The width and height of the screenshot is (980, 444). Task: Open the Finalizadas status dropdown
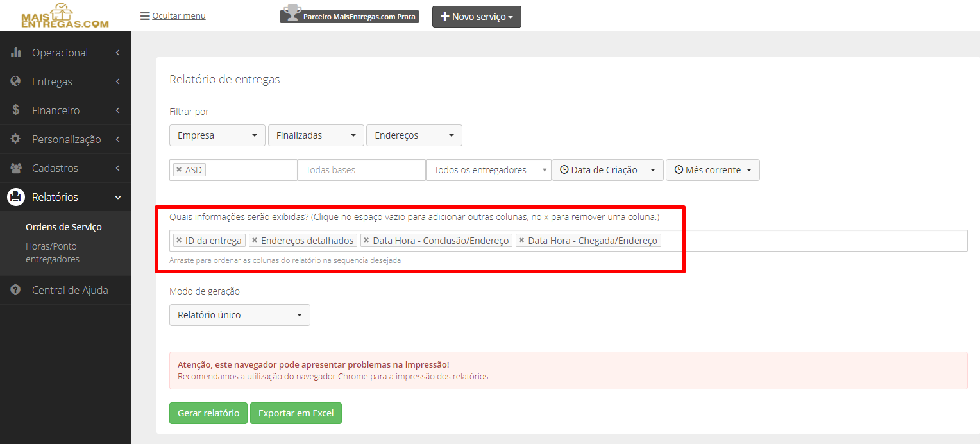coord(316,135)
